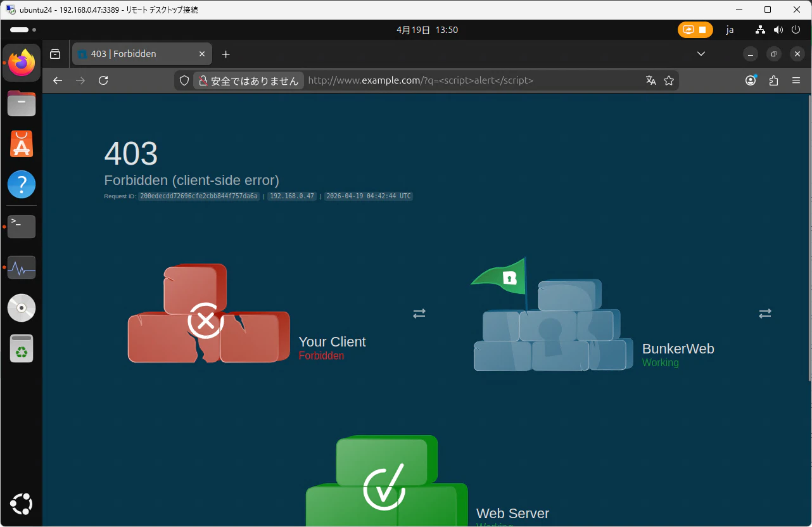Click the network icon in the top bar
812x527 pixels.
pyautogui.click(x=761, y=30)
